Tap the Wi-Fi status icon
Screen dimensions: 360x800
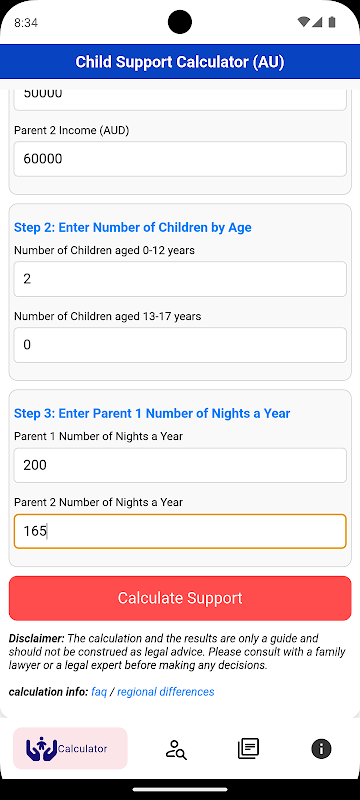pos(304,22)
